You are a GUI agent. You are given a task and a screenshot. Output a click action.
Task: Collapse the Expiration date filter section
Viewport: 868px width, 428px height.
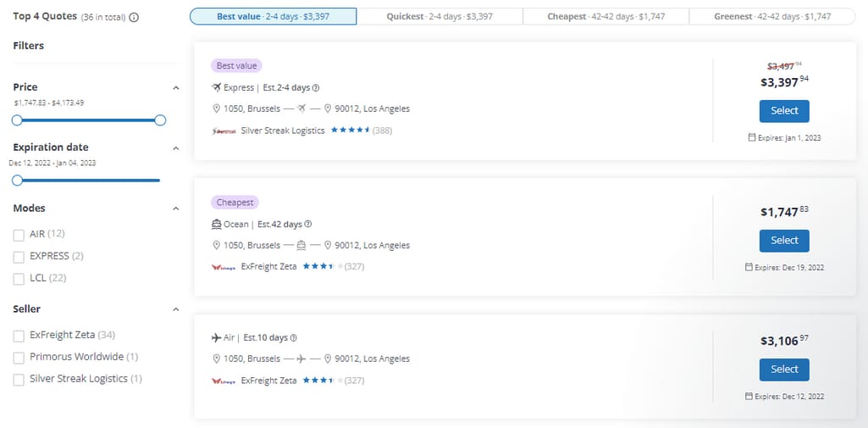point(176,148)
